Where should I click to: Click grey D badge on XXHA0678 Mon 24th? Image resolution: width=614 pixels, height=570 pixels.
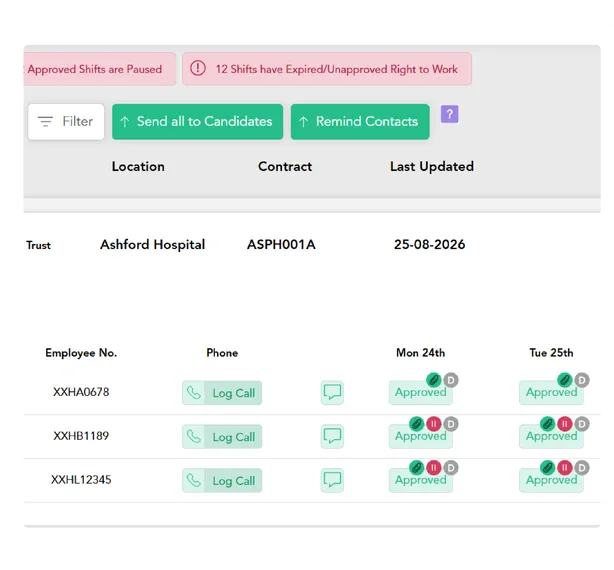[451, 380]
